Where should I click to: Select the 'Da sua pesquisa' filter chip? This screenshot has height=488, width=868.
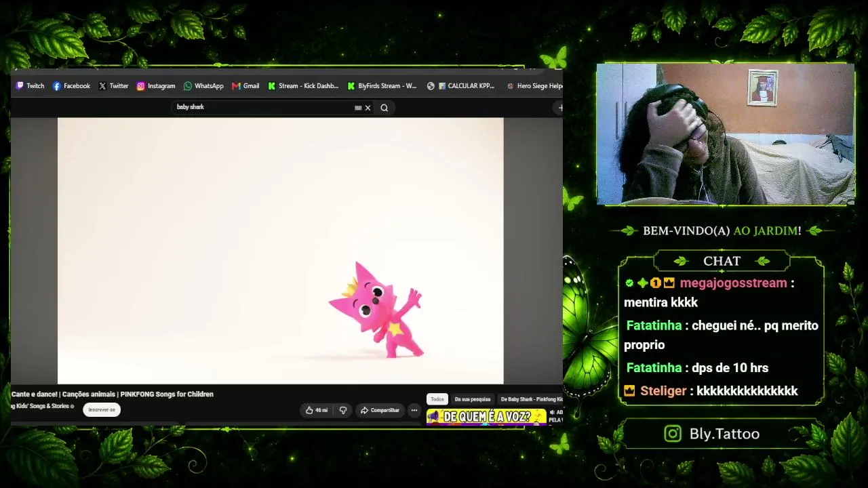tap(473, 399)
